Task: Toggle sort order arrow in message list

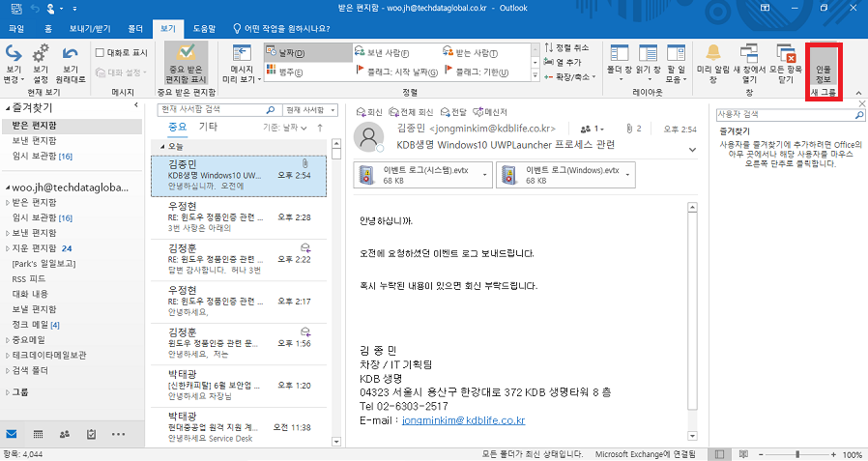Action: coord(319,128)
